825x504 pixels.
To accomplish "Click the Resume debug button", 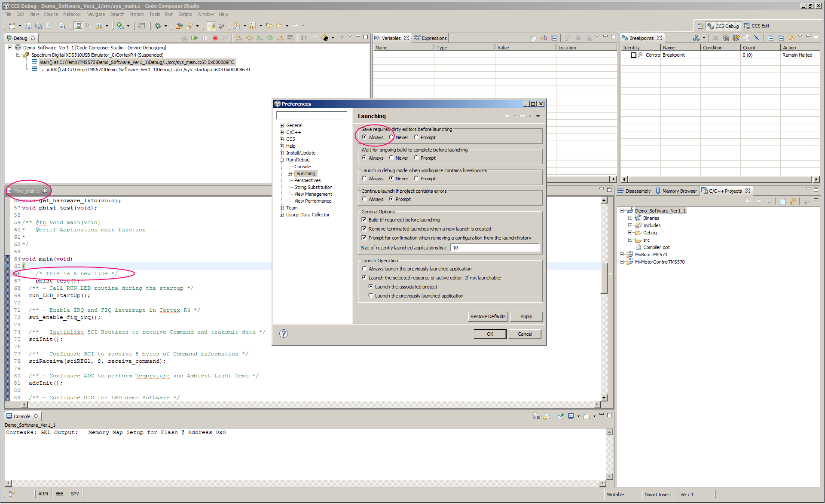I will (x=195, y=38).
